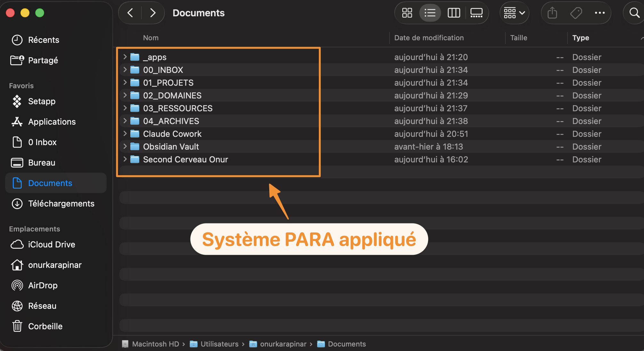Sort by Date de modification column

[x=429, y=38]
